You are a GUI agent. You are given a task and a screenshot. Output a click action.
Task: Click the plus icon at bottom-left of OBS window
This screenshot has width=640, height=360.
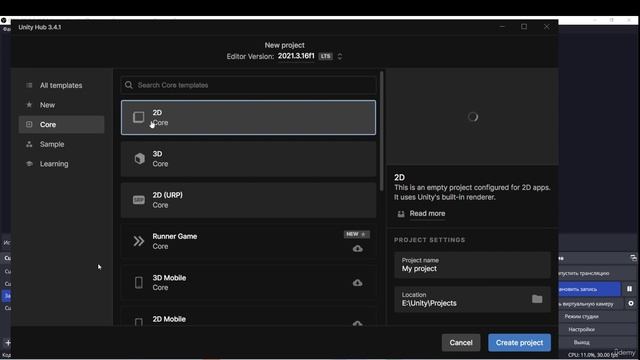[7, 342]
